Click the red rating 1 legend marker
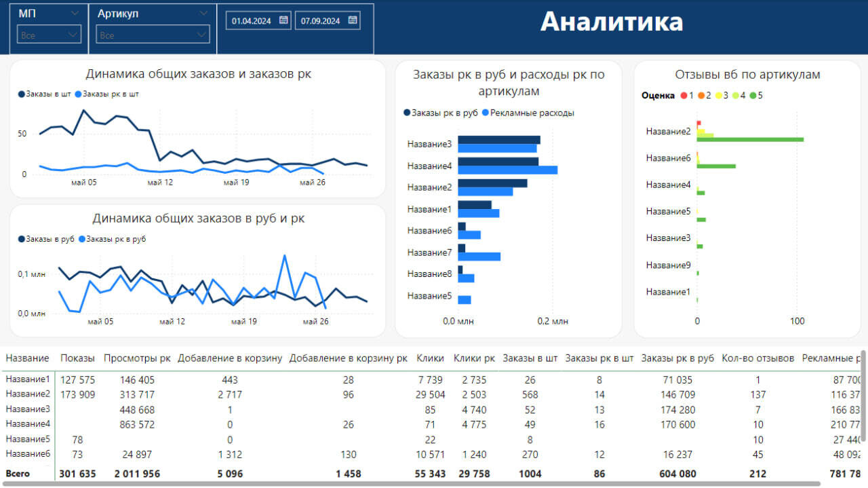Viewport: 868px width, 488px height. 682,96
